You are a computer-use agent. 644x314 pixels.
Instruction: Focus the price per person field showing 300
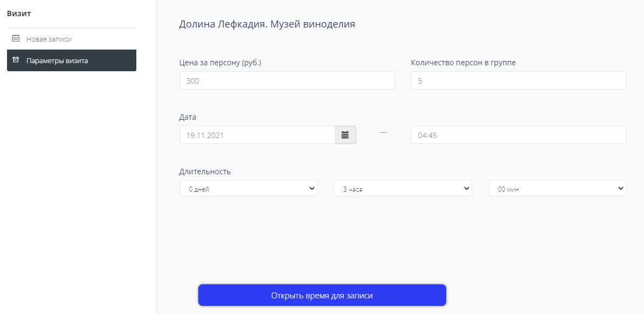[x=287, y=80]
